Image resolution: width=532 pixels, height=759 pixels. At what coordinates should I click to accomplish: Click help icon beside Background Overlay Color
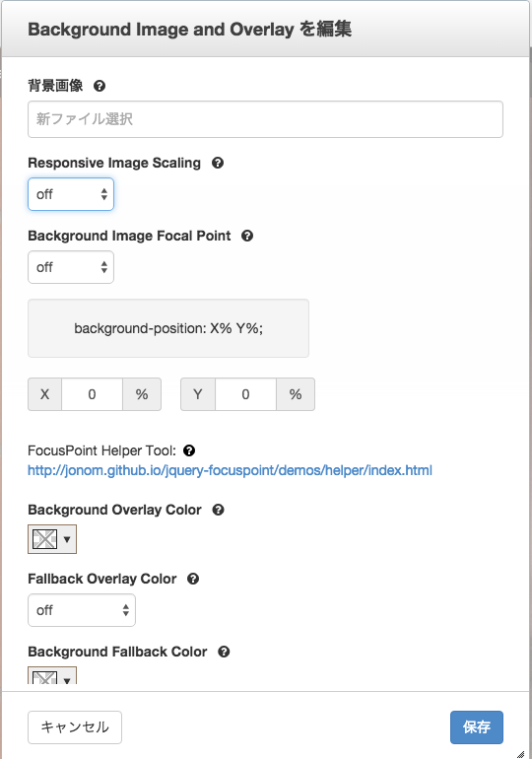click(x=218, y=510)
